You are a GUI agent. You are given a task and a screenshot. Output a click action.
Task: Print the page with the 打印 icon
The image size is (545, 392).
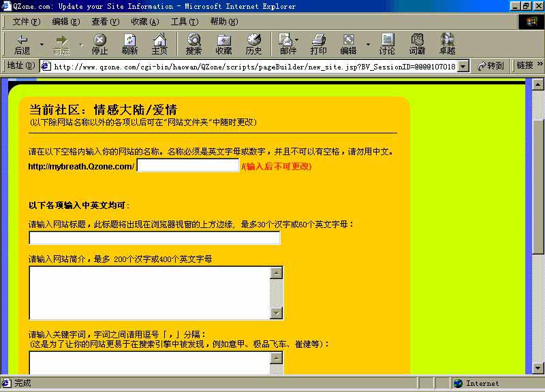[319, 42]
